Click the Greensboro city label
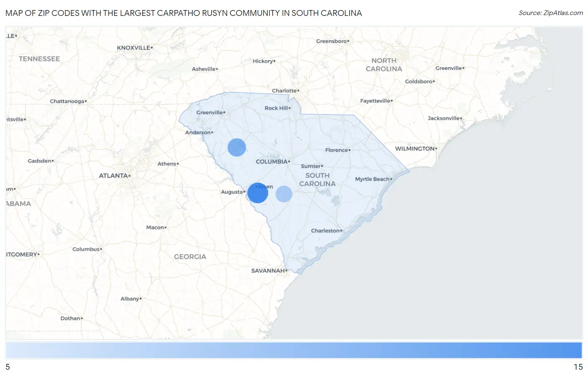The height and width of the screenshot is (376, 588). 332,41
